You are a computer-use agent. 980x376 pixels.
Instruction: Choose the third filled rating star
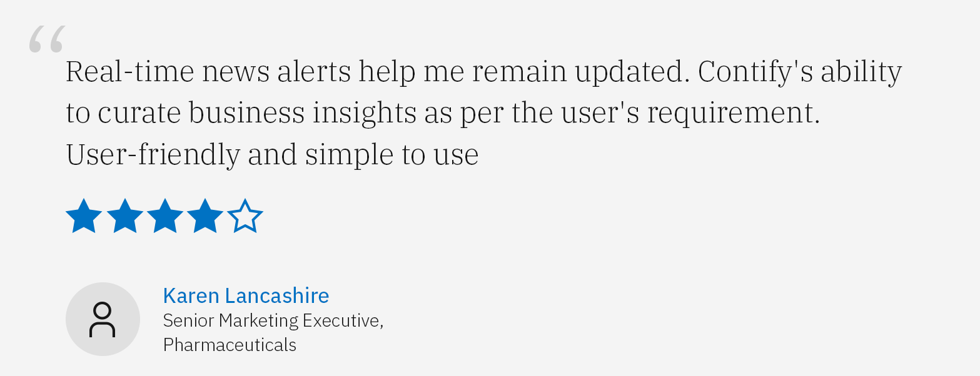164,216
